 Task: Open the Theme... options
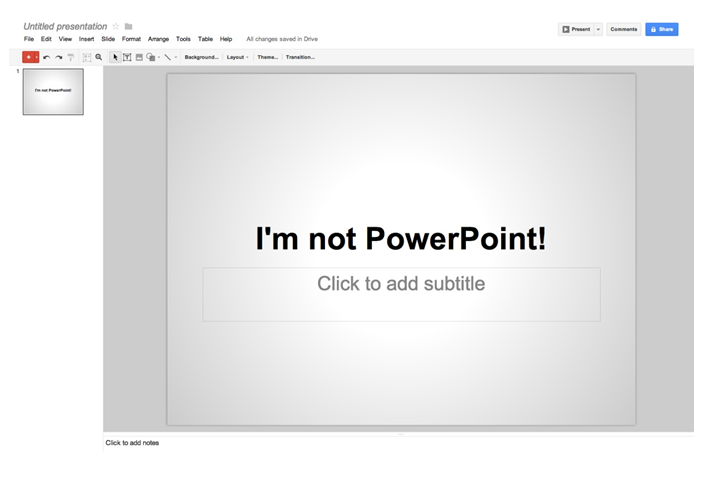click(267, 57)
